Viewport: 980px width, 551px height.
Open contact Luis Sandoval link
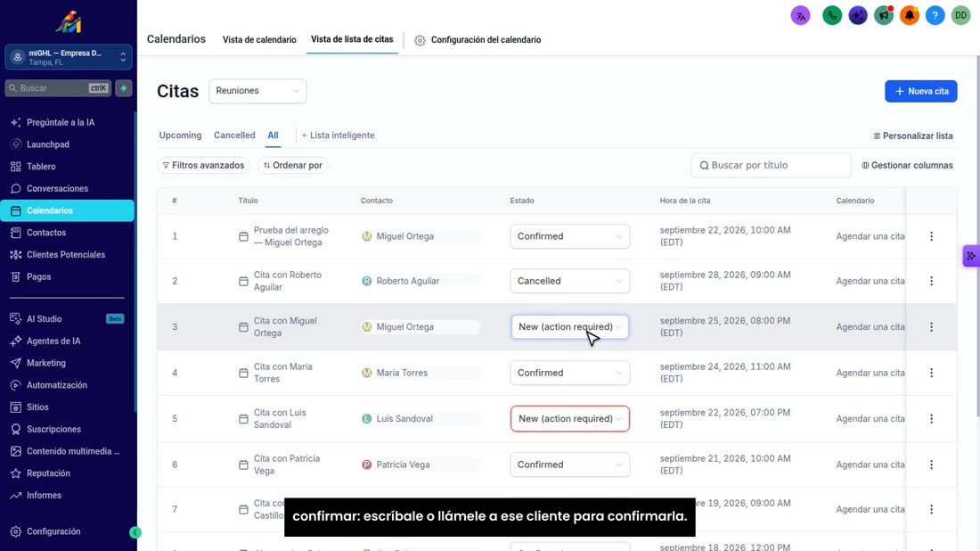[404, 418]
